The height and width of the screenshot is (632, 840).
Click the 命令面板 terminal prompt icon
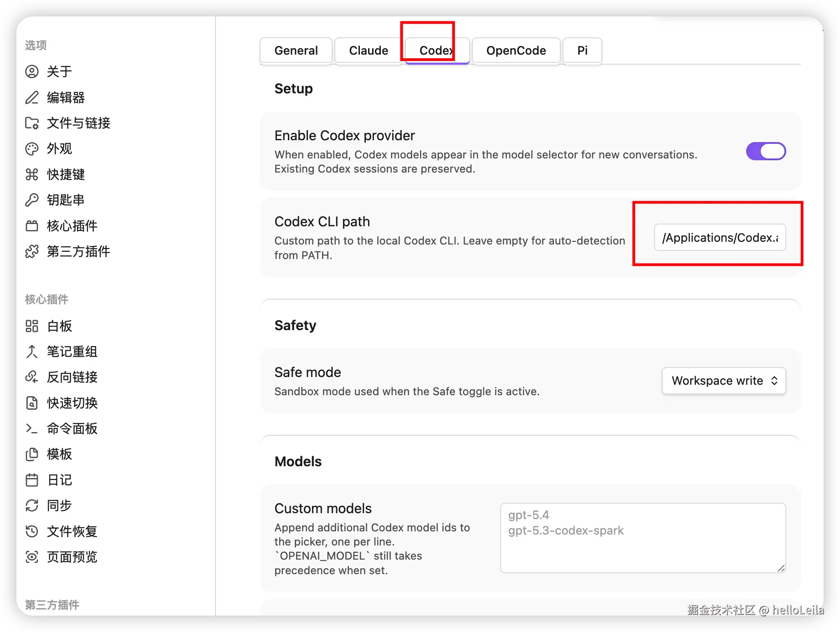coord(32,428)
